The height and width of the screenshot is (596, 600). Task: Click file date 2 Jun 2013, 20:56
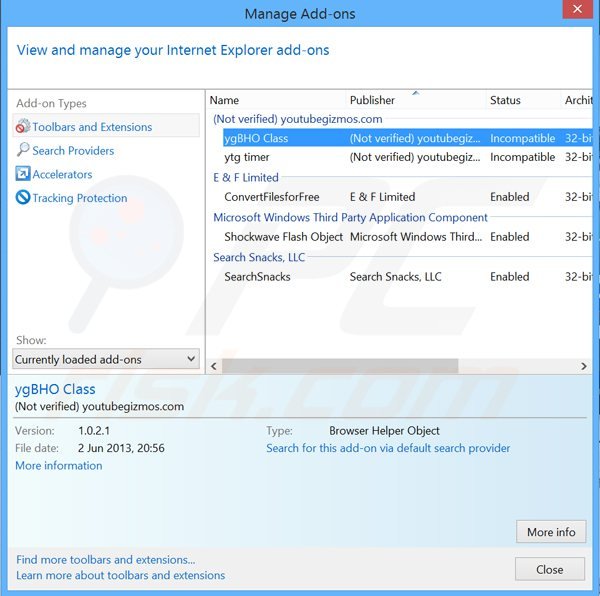tap(121, 448)
